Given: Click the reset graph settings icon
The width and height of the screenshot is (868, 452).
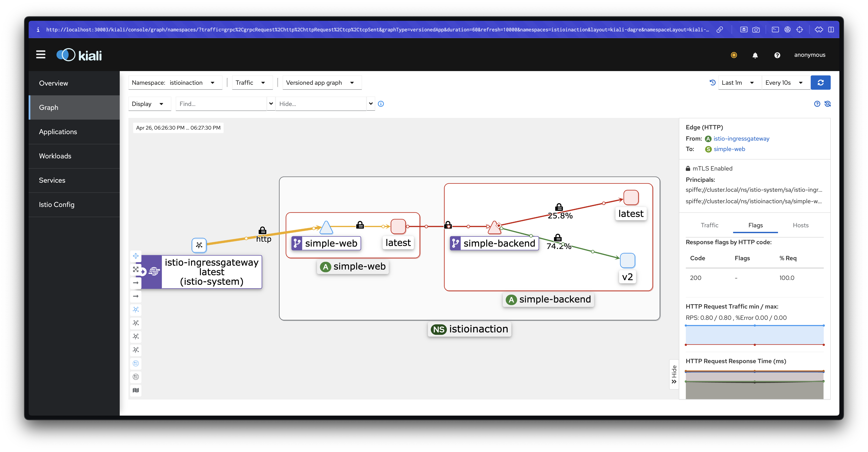Looking at the screenshot, I should click(x=828, y=104).
